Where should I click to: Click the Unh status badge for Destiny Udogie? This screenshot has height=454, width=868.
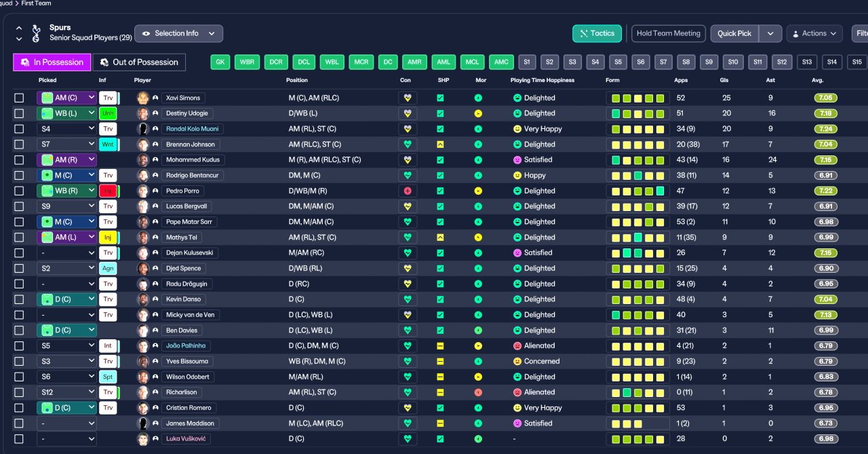coord(108,113)
